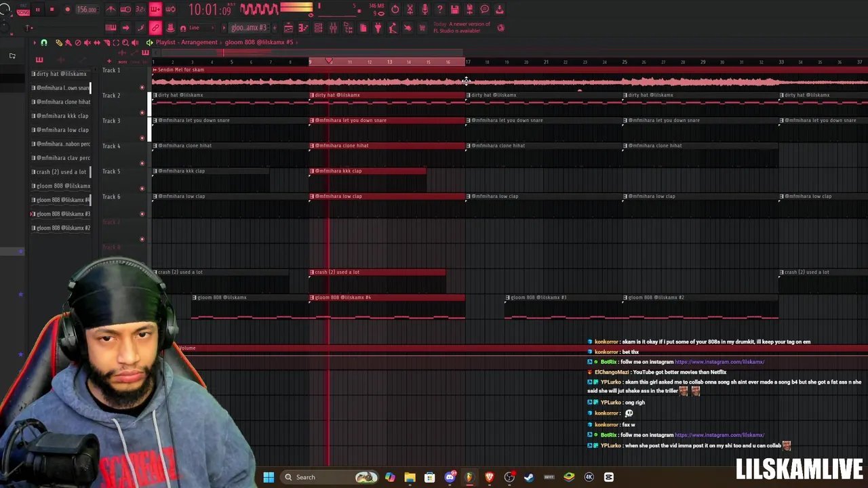
Task: Select dirty hat @lilskamx in picker
Action: tap(61, 74)
